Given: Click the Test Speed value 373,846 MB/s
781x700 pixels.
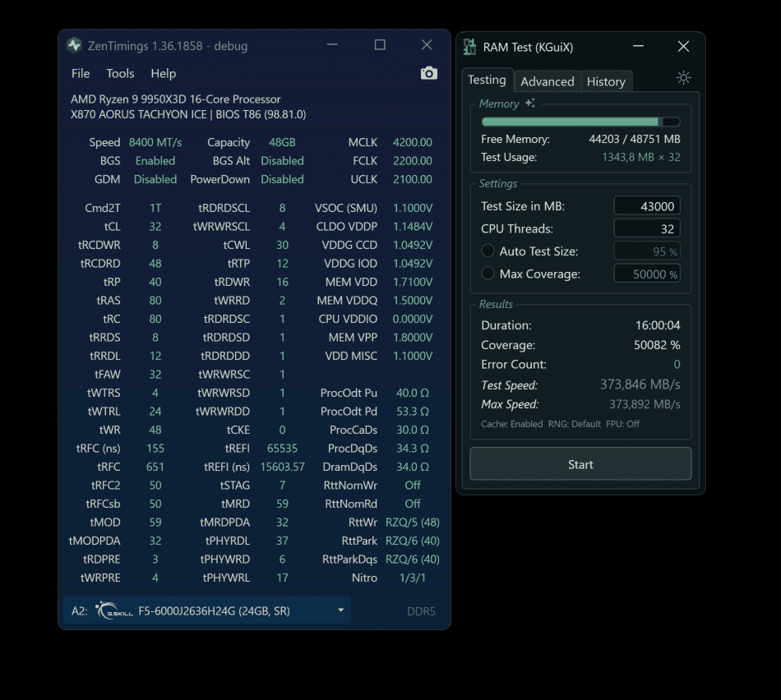Looking at the screenshot, I should coord(640,385).
